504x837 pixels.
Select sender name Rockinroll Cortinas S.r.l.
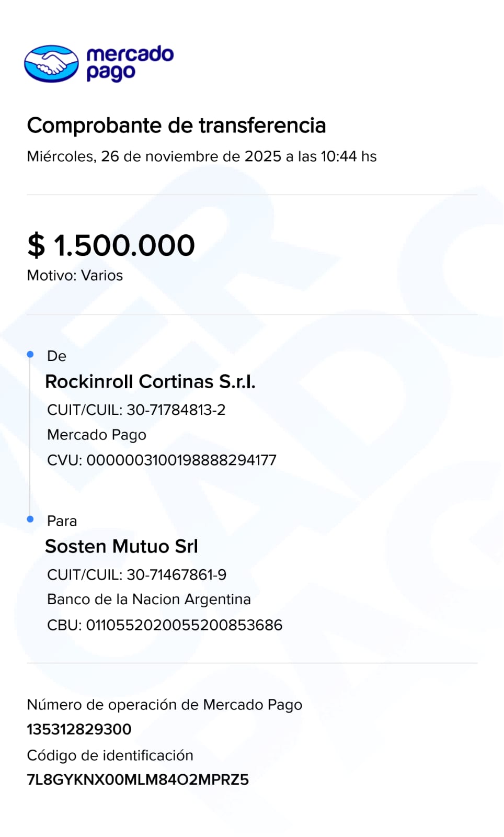150,382
